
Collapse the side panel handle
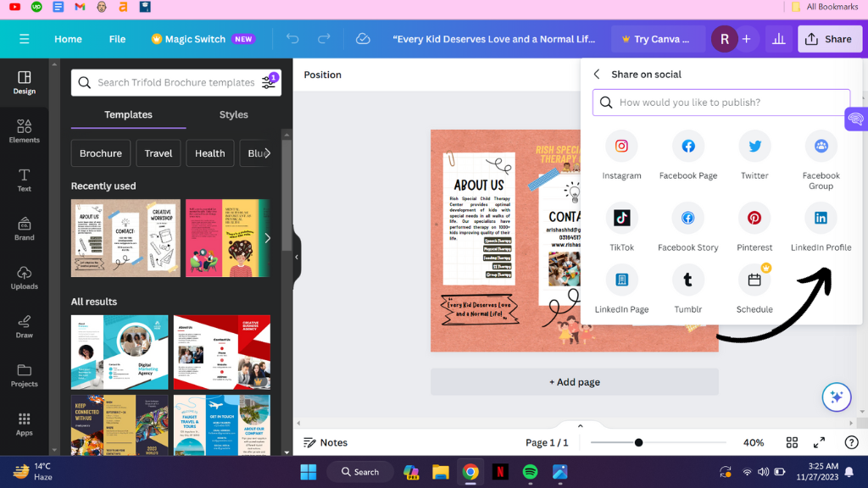[297, 257]
